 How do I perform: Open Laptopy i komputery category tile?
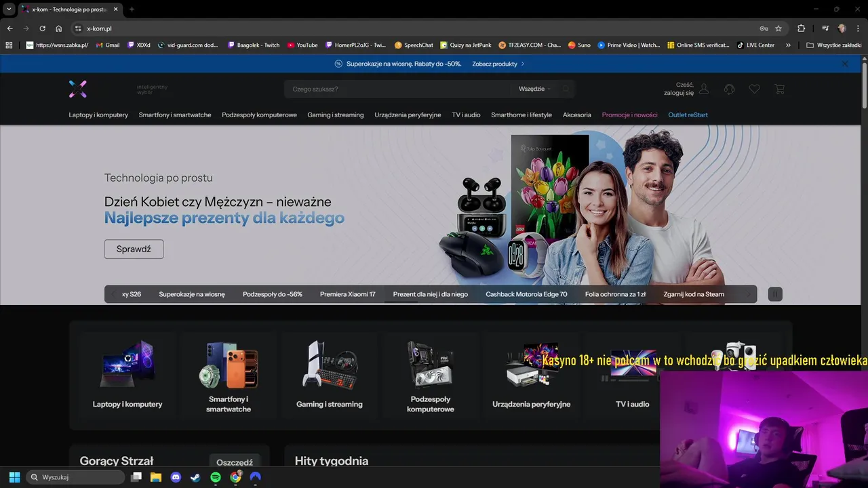(x=127, y=376)
